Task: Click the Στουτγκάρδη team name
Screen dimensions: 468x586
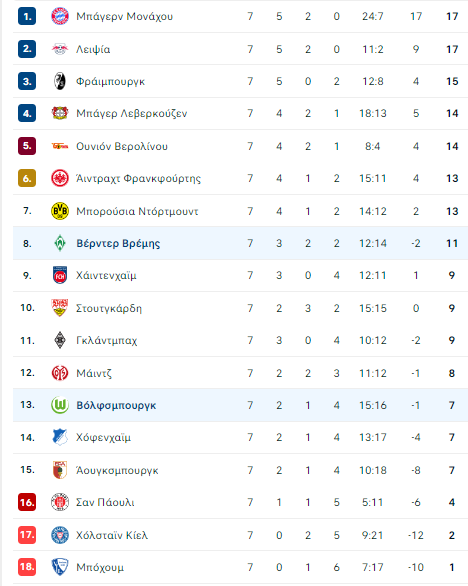Action: pyautogui.click(x=109, y=308)
